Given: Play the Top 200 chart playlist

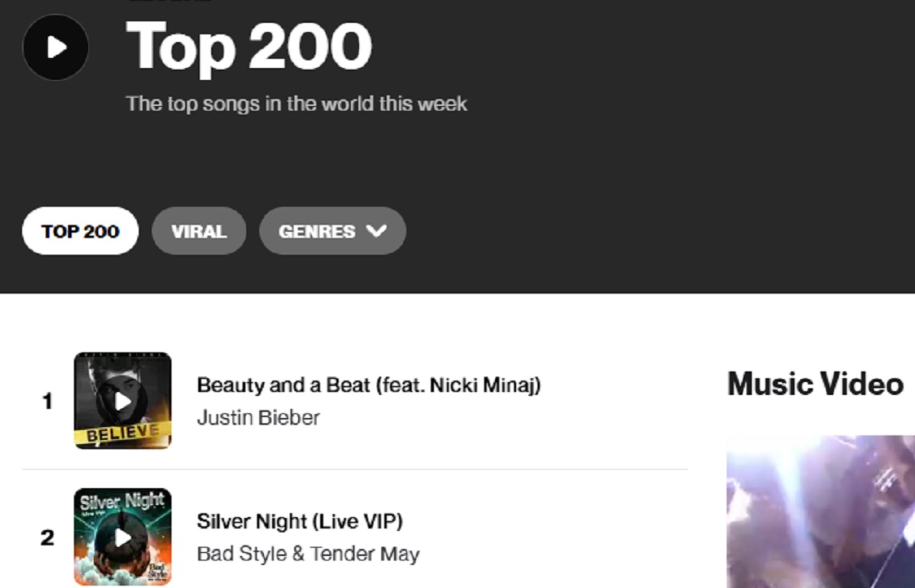Looking at the screenshot, I should tap(56, 47).
